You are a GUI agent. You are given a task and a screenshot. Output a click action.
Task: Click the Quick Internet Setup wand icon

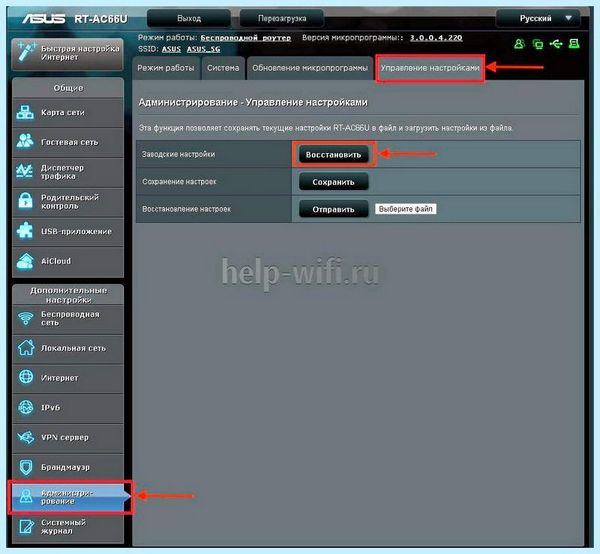point(26,52)
